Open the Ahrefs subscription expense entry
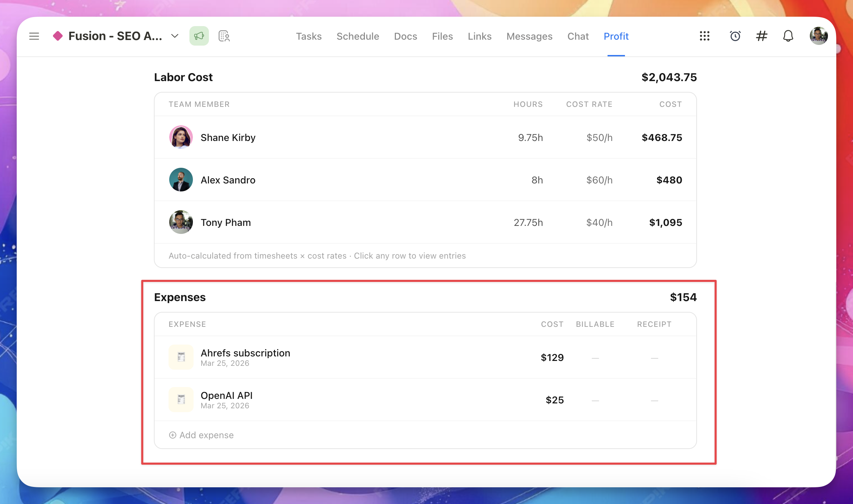Screen dimensions: 853x504 pos(245,353)
